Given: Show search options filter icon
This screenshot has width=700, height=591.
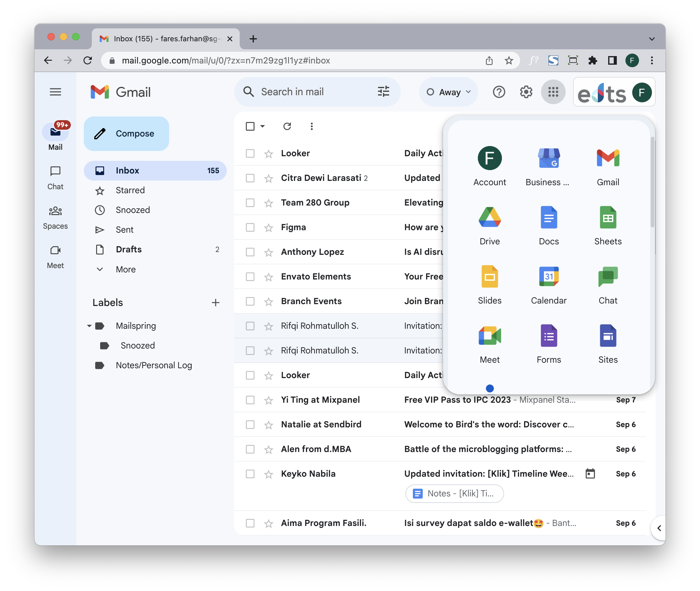Looking at the screenshot, I should [383, 92].
